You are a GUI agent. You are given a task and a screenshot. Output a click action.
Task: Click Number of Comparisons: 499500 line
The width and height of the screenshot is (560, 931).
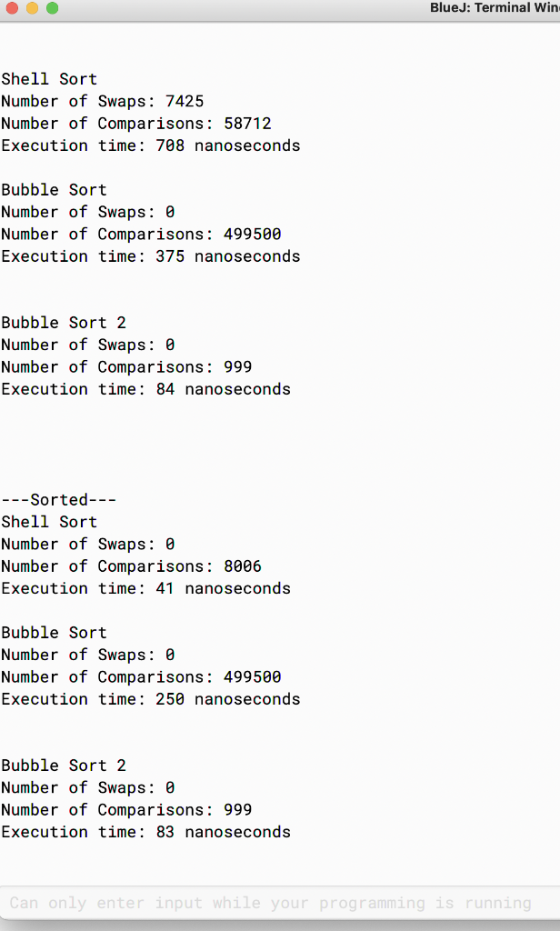click(x=136, y=234)
